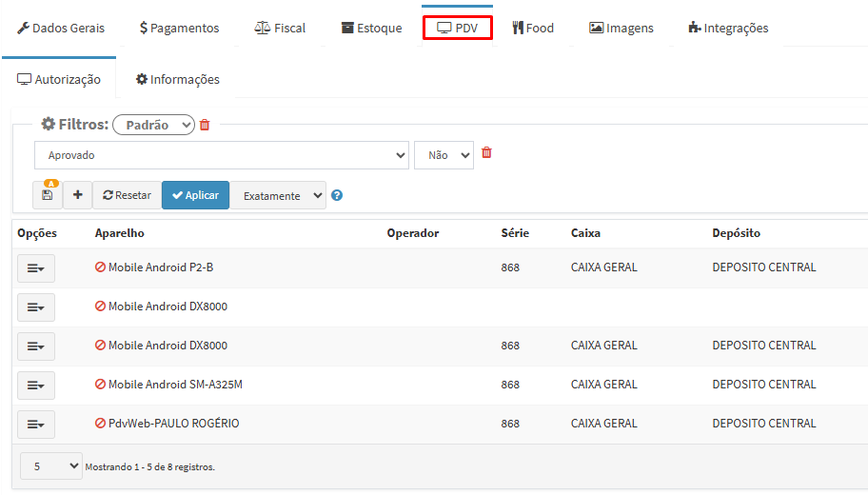This screenshot has height=495, width=868.
Task: Open the Aprovado filter field dropdown
Action: [222, 155]
